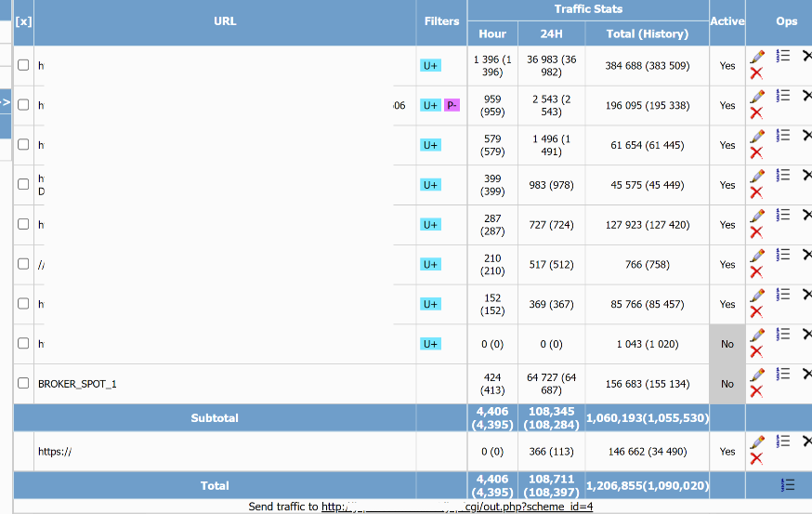
Task: Click U+ filter badge in 384 688 row
Action: [x=430, y=66]
